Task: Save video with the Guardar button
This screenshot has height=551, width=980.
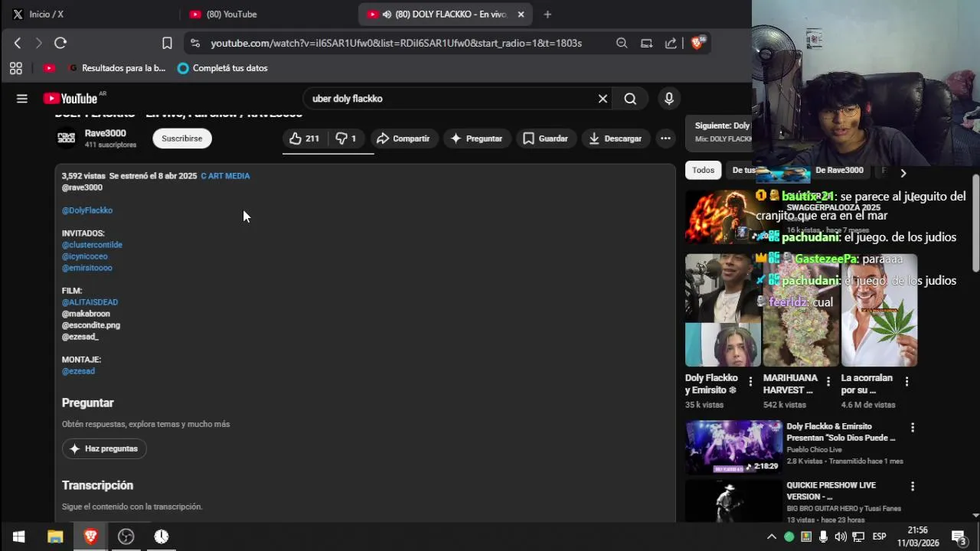Action: pyautogui.click(x=545, y=139)
